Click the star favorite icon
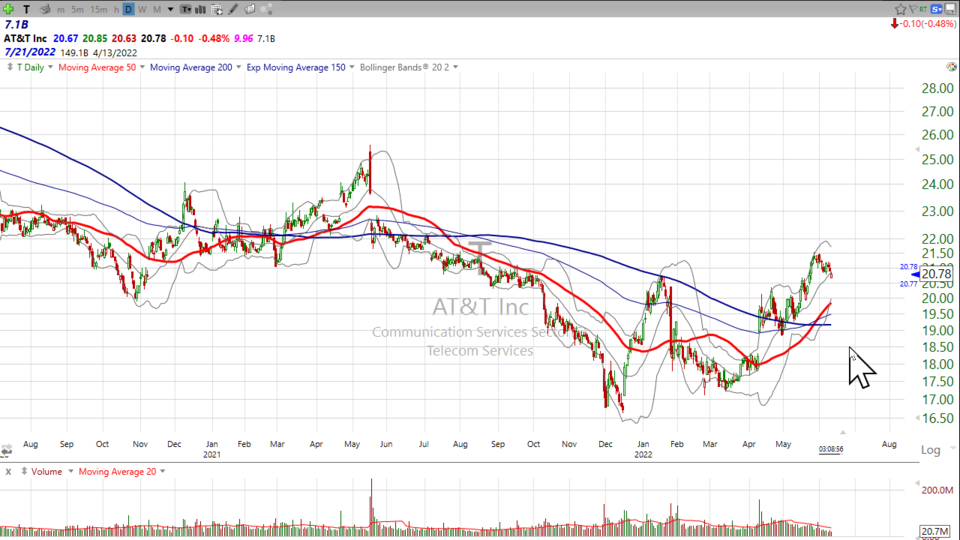The height and width of the screenshot is (540, 960). [900, 9]
